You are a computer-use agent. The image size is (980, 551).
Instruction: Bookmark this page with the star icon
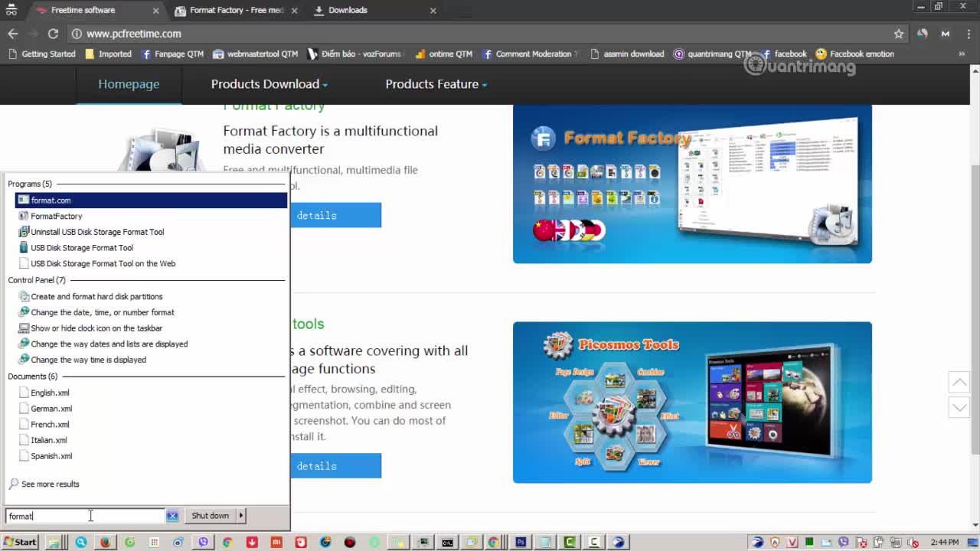[x=899, y=34]
